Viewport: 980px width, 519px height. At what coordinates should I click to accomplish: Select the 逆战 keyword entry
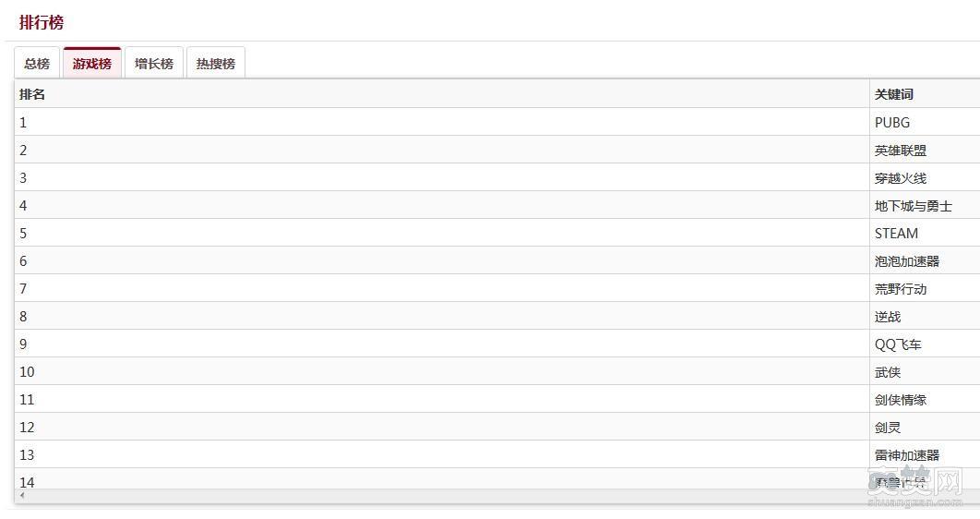pyautogui.click(x=888, y=316)
